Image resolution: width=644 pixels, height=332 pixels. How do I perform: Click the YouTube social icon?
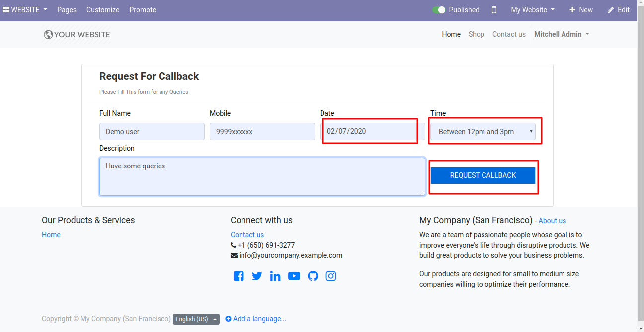[294, 276]
